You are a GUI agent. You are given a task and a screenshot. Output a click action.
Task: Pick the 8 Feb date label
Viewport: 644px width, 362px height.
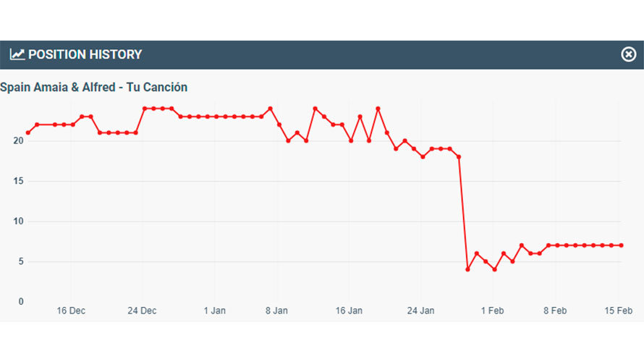[x=555, y=311]
